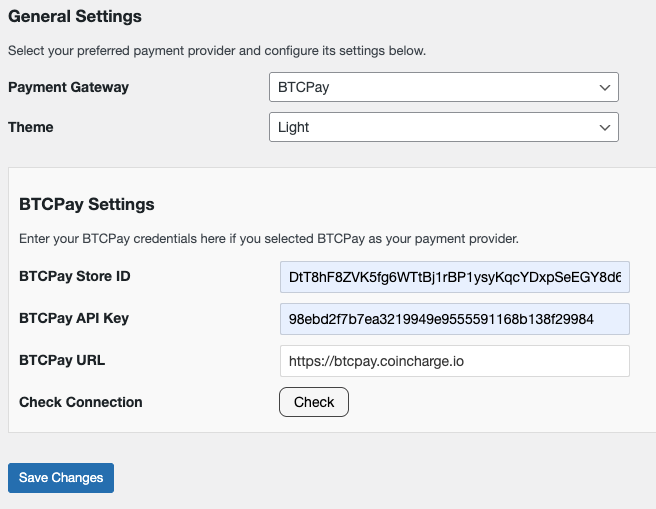Screen dimensions: 656x509
Task: Click the Payment Gateway label
Action: tap(68, 87)
